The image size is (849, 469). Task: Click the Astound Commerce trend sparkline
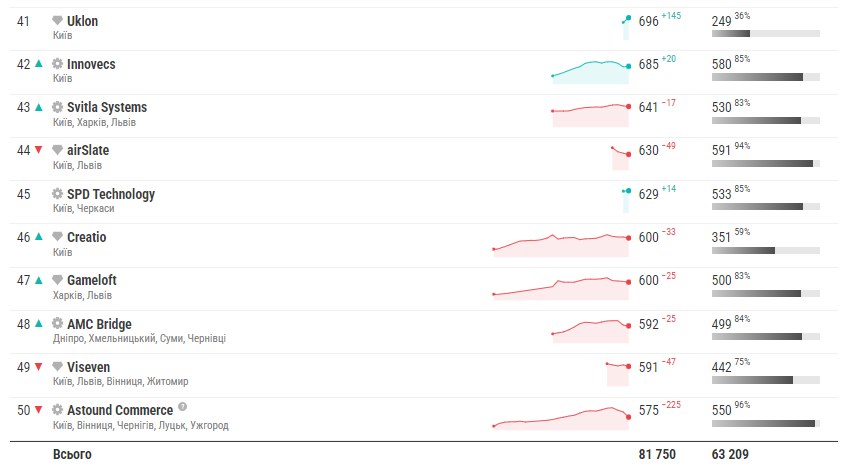click(x=561, y=418)
